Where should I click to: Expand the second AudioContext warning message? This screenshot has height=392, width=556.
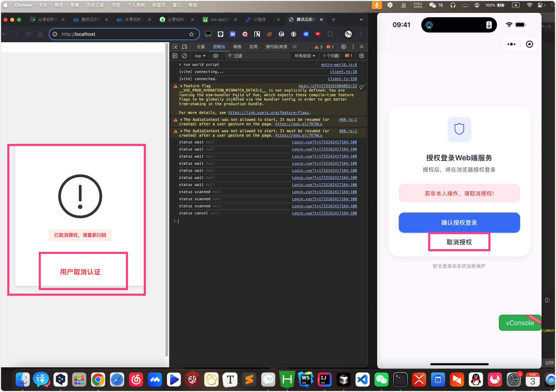(181, 131)
